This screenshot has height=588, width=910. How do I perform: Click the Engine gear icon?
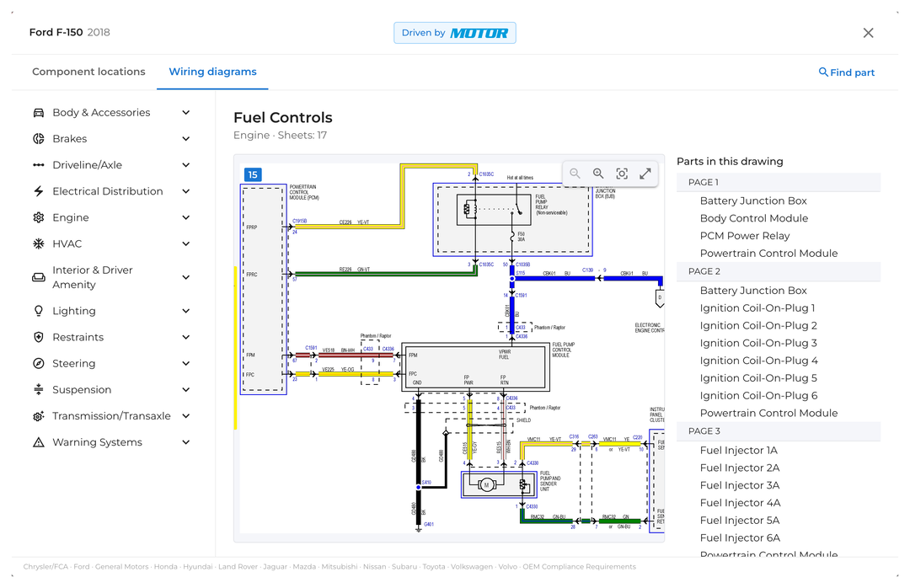click(x=38, y=217)
